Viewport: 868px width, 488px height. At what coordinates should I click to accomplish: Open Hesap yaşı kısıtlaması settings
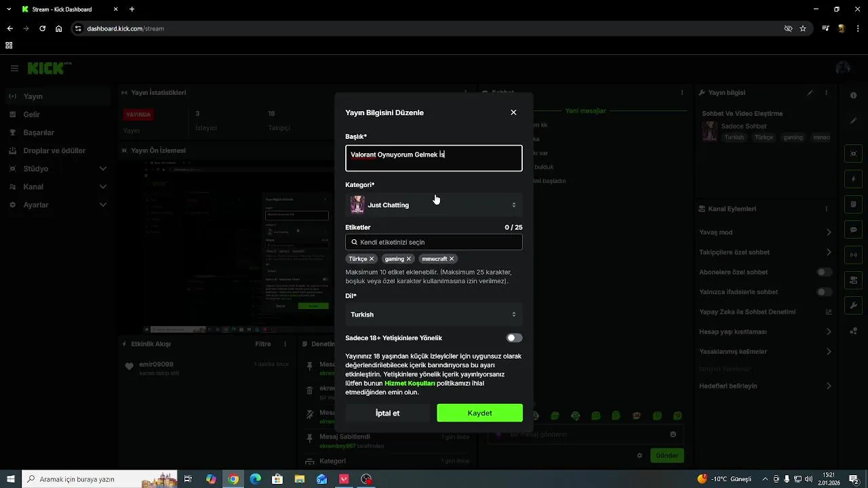[x=766, y=332]
